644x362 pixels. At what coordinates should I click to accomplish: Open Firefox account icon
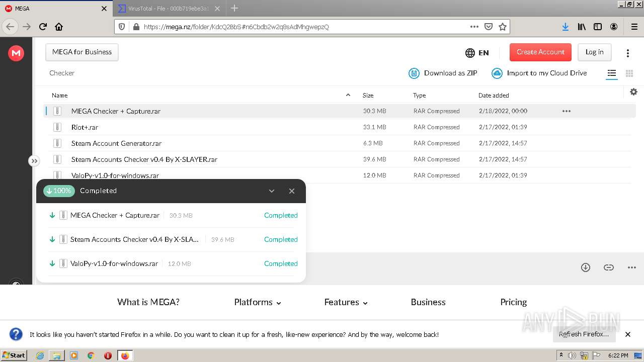coord(614,27)
